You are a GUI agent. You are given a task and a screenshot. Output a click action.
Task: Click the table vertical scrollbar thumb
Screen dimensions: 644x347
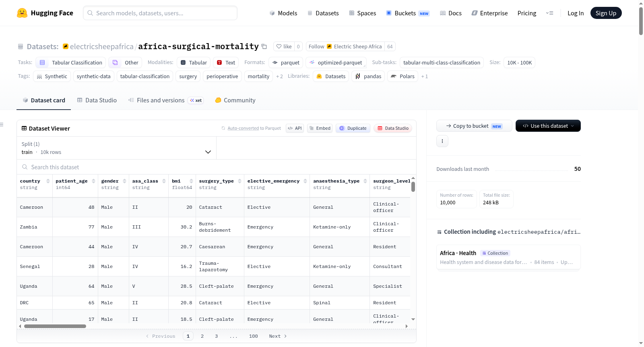click(413, 187)
